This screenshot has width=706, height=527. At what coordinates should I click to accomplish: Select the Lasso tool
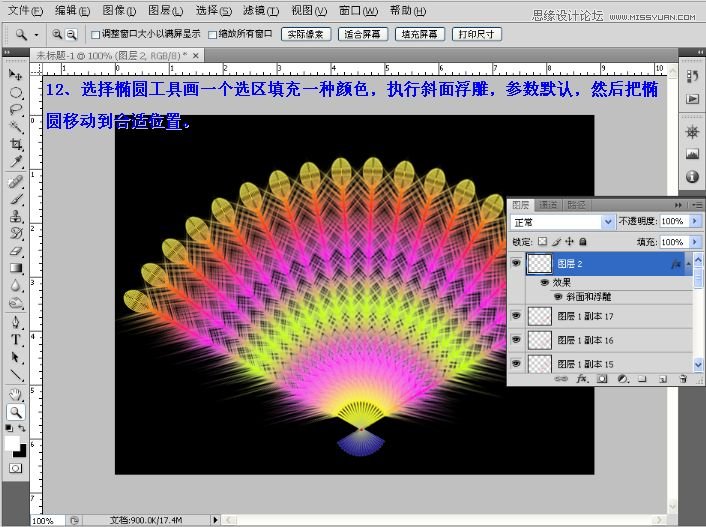pos(15,109)
